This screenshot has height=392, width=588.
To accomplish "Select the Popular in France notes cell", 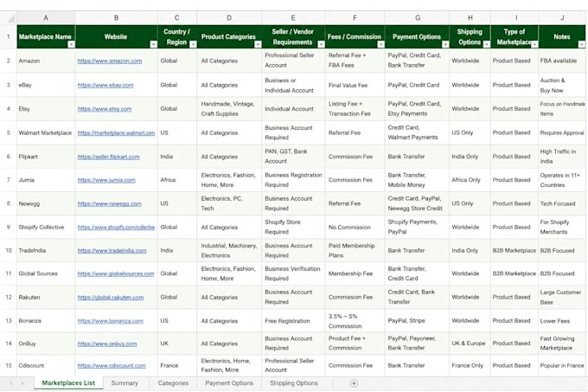I will click(562, 365).
